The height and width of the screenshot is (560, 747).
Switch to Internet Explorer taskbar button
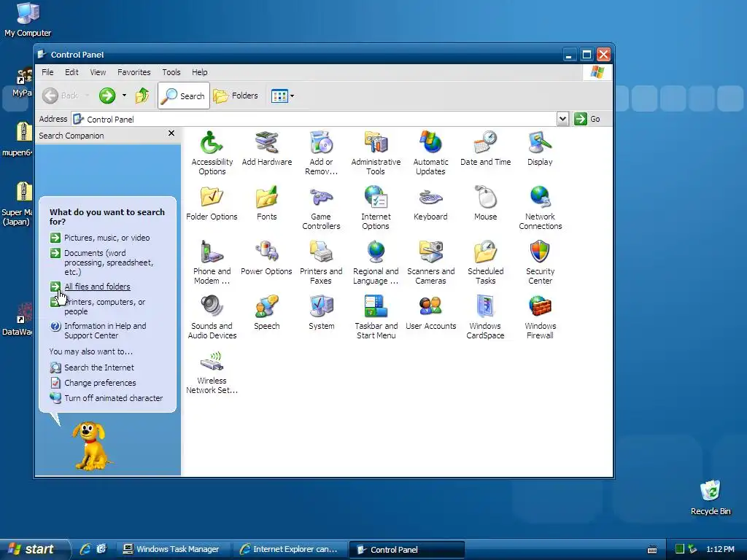(290, 550)
